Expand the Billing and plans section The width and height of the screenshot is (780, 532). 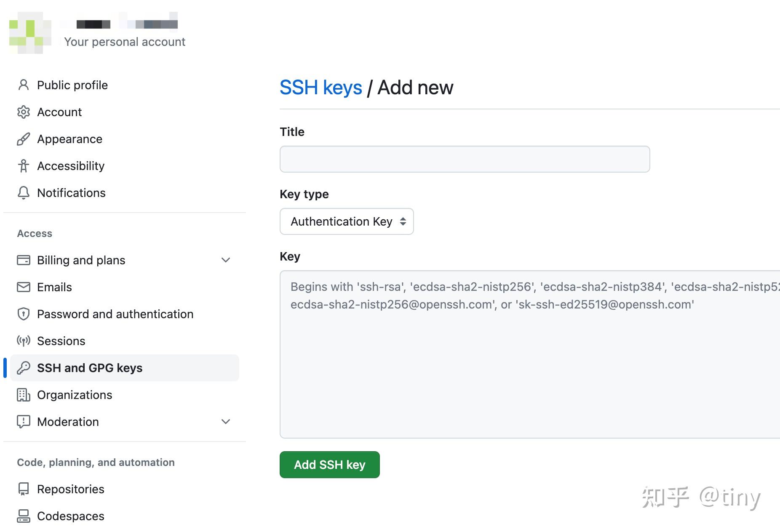(x=226, y=260)
